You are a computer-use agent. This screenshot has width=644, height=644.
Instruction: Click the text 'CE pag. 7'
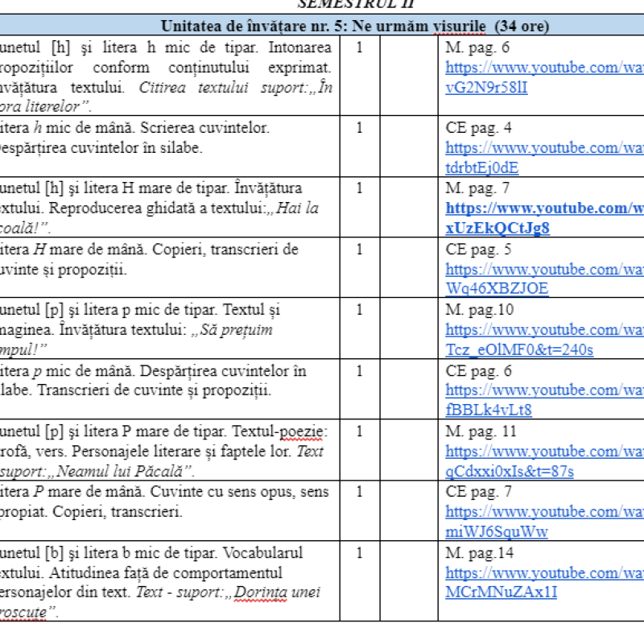coord(478,492)
